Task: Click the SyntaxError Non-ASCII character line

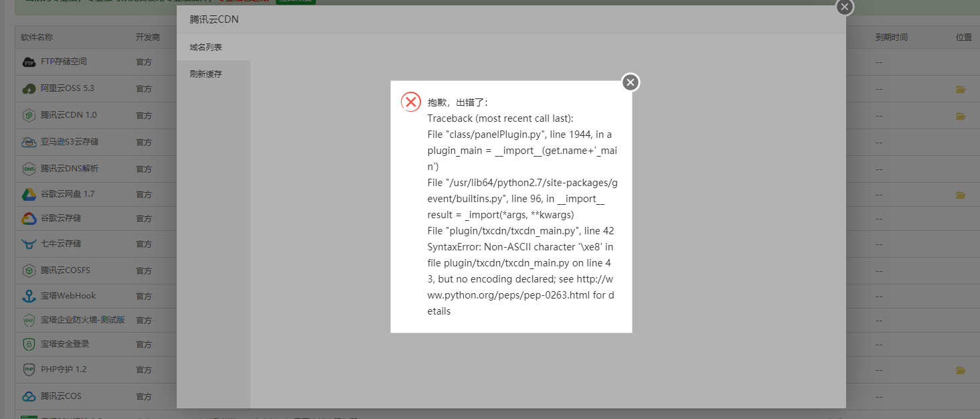Action: coord(520,247)
